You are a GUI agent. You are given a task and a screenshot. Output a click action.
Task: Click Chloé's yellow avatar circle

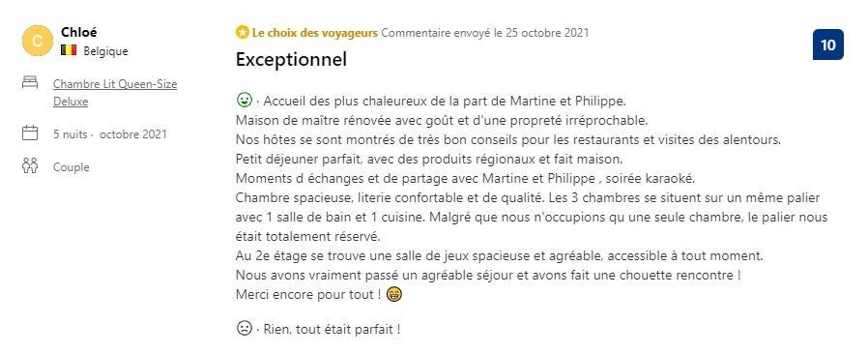tap(37, 41)
